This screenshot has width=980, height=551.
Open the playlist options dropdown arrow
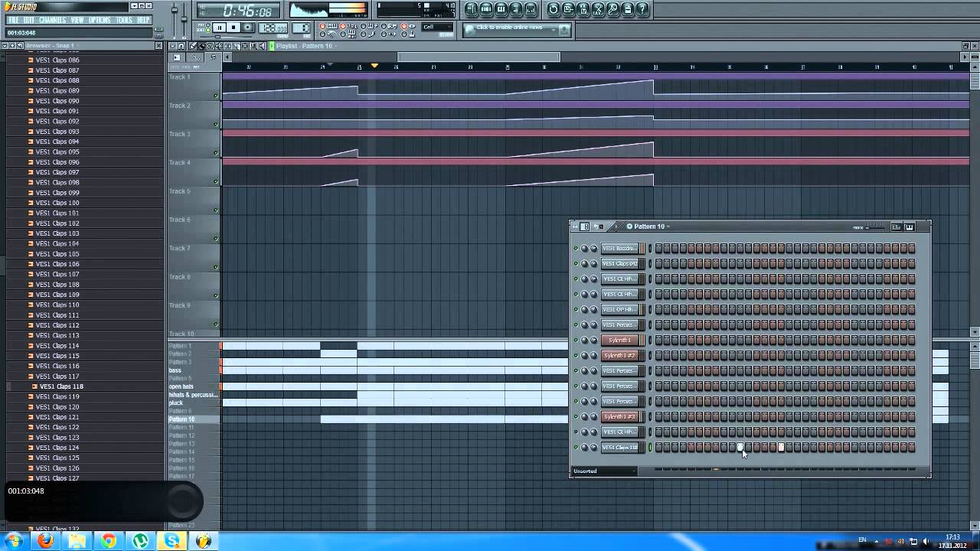click(x=172, y=46)
